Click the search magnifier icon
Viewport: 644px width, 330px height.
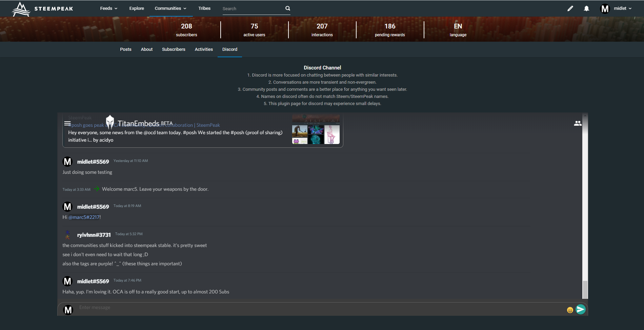pyautogui.click(x=288, y=8)
